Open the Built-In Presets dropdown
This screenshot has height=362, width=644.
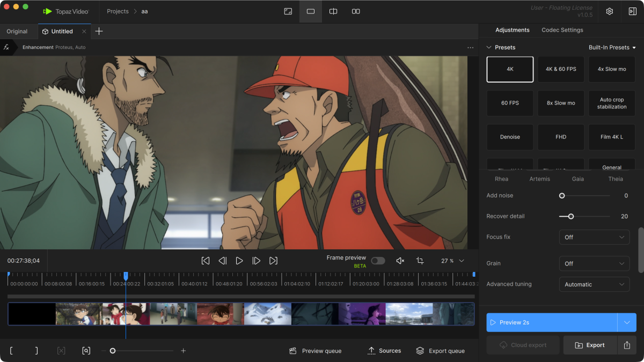point(612,47)
